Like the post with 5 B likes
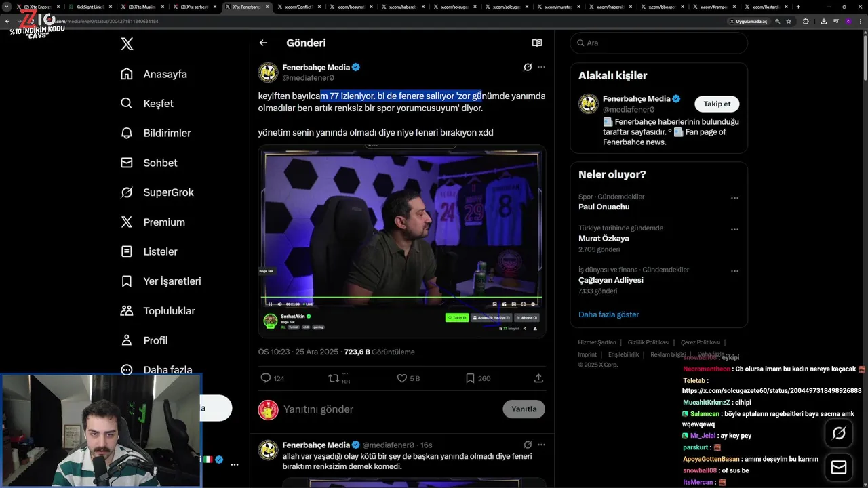Viewport: 868px width, 488px height. click(401, 378)
